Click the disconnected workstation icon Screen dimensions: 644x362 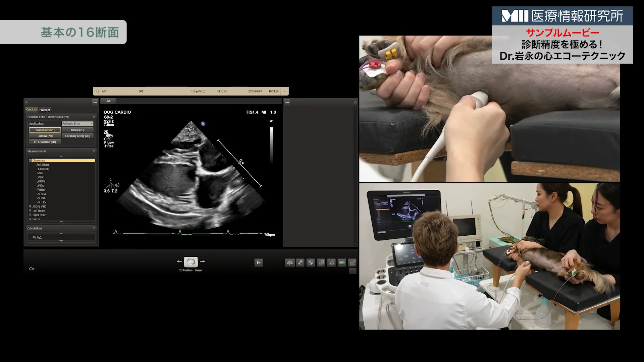352,263
